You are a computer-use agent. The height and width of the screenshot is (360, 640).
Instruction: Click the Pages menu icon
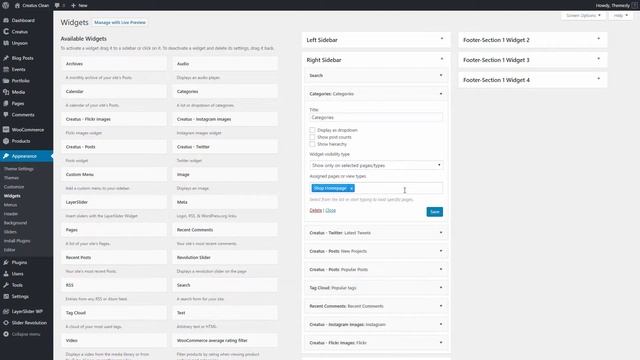[x=6, y=103]
